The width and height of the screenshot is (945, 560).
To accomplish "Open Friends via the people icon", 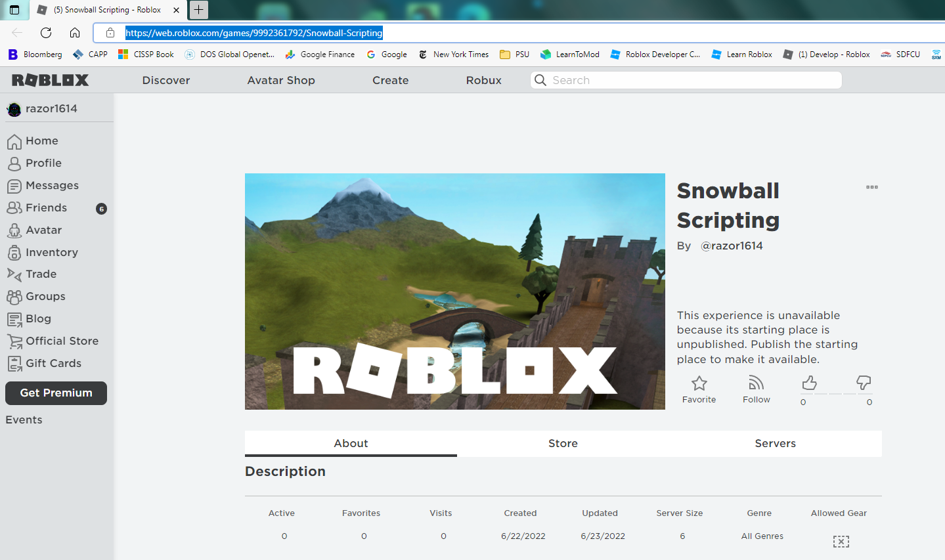I will pos(14,207).
